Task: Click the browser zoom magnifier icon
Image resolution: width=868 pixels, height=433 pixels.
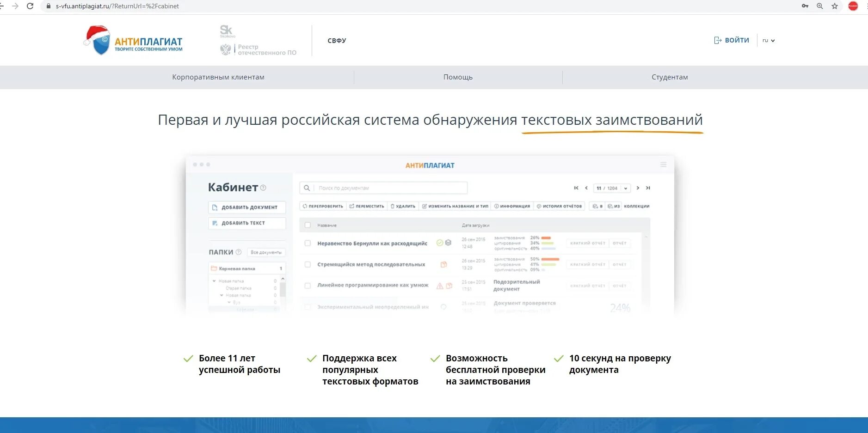Action: [820, 6]
